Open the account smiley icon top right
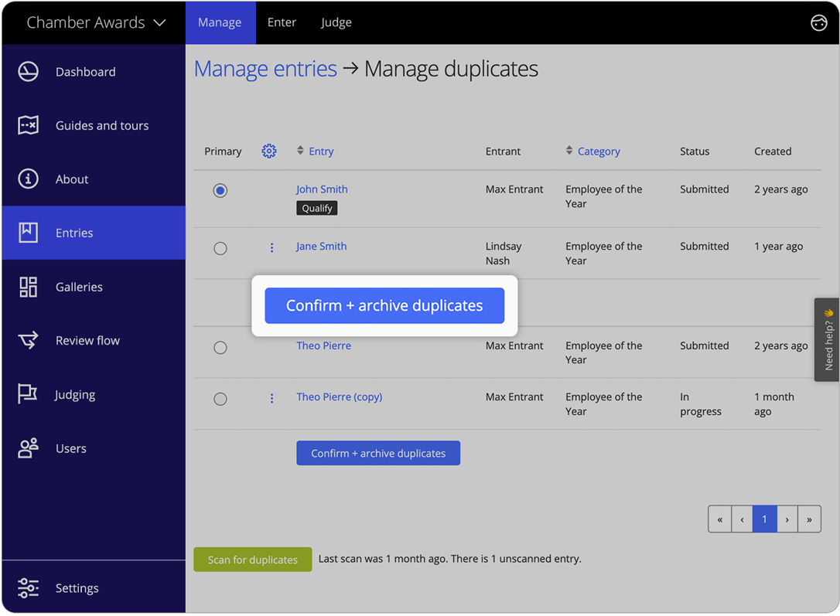840x616 pixels. pyautogui.click(x=819, y=22)
